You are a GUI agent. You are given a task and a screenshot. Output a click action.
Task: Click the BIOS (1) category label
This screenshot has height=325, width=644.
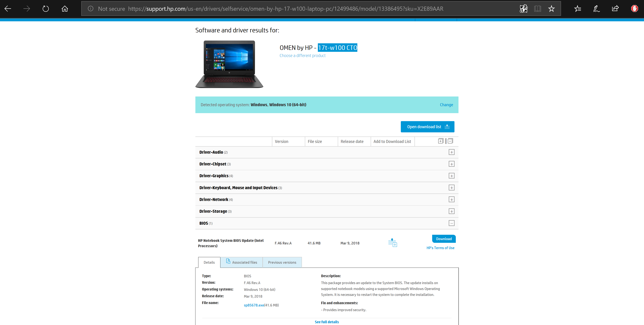206,223
